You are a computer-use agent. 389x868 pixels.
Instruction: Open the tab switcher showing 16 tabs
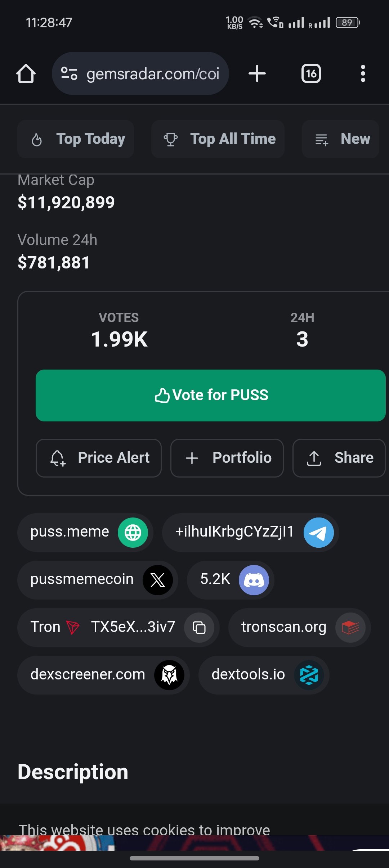311,74
